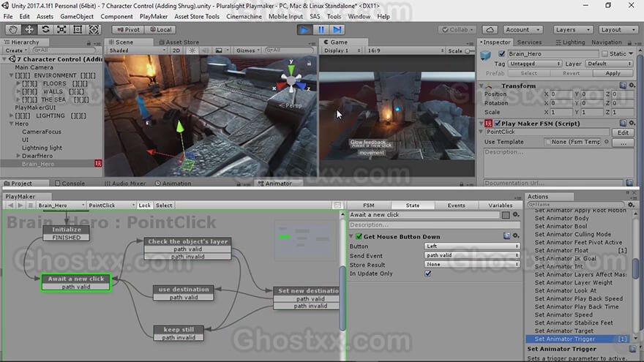The height and width of the screenshot is (362, 644).
Task: Open state settings gear next to name
Action: pyautogui.click(x=516, y=215)
